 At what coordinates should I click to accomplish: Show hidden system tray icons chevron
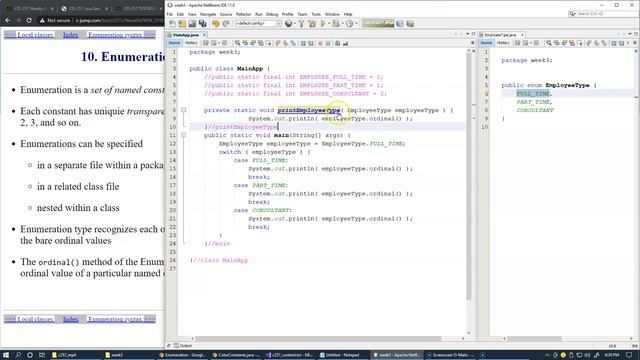tap(547, 355)
